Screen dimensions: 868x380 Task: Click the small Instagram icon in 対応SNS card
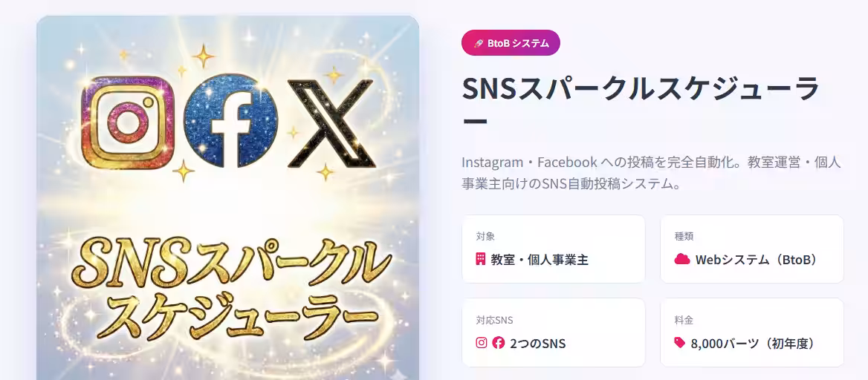coord(482,343)
